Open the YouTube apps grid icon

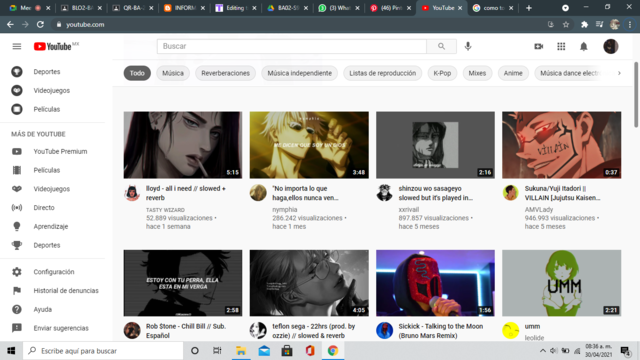[x=561, y=47]
